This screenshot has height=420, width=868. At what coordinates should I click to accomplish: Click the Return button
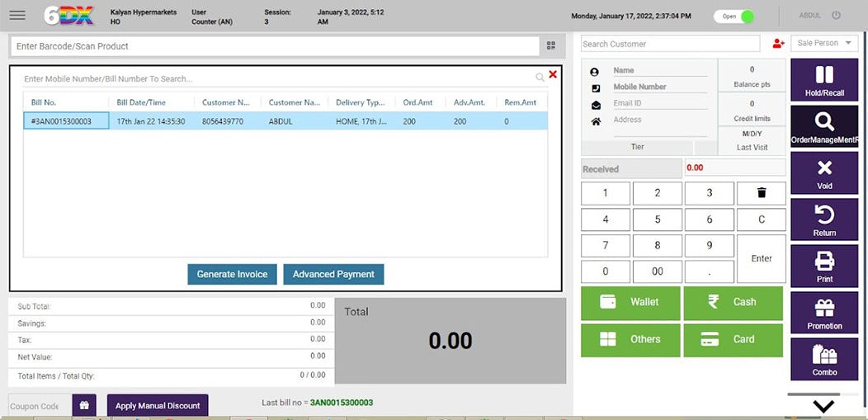[824, 219]
